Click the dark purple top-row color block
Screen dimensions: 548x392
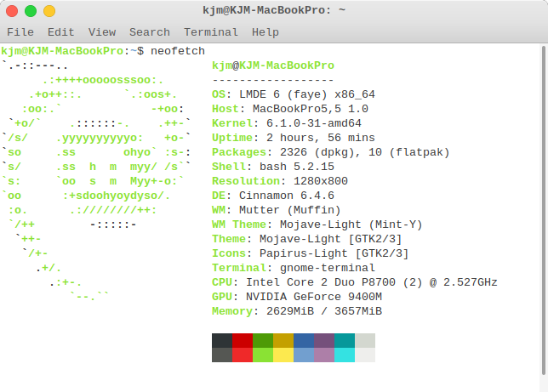point(324,341)
